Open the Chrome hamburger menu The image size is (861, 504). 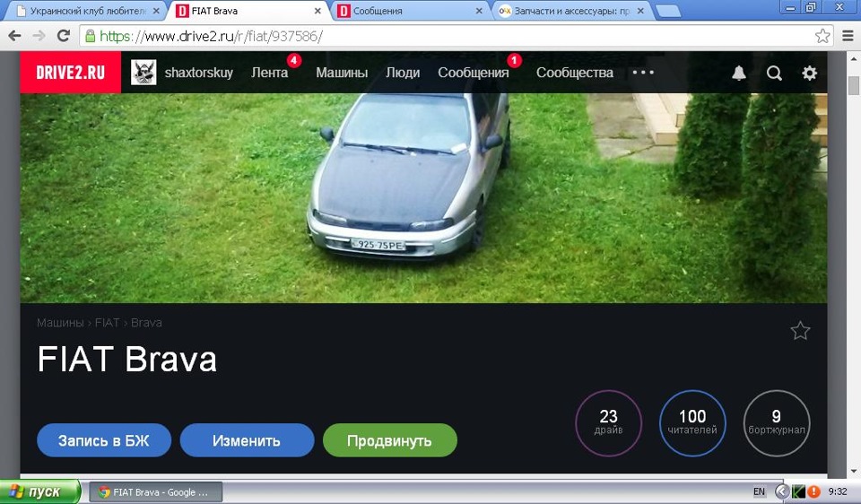click(848, 36)
